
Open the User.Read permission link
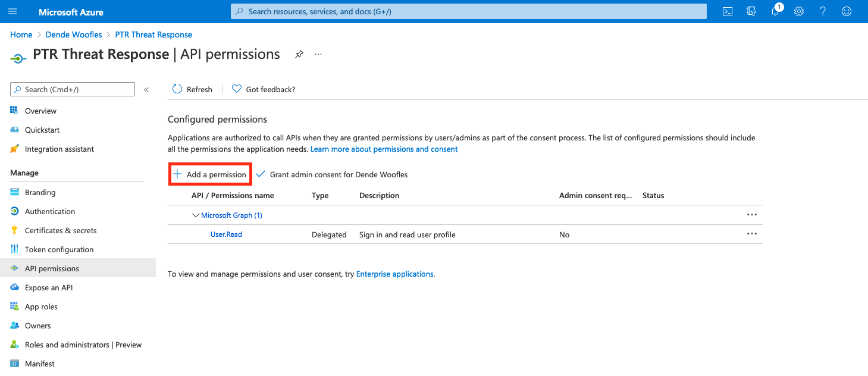click(x=226, y=234)
